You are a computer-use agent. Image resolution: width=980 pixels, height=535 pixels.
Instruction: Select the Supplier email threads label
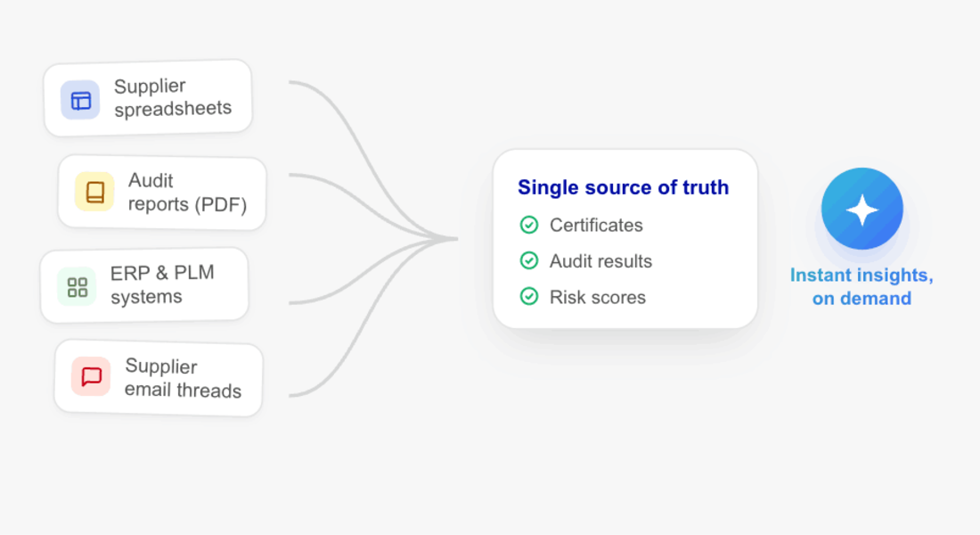click(184, 378)
